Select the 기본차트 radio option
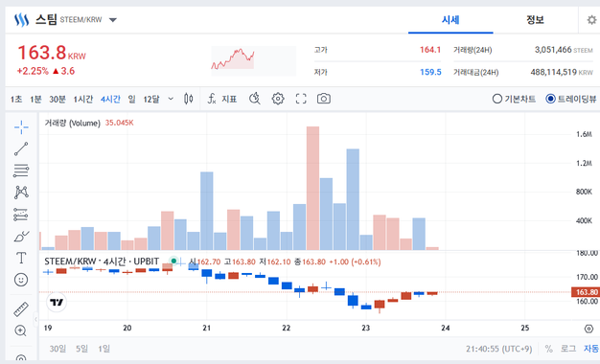 514,99
